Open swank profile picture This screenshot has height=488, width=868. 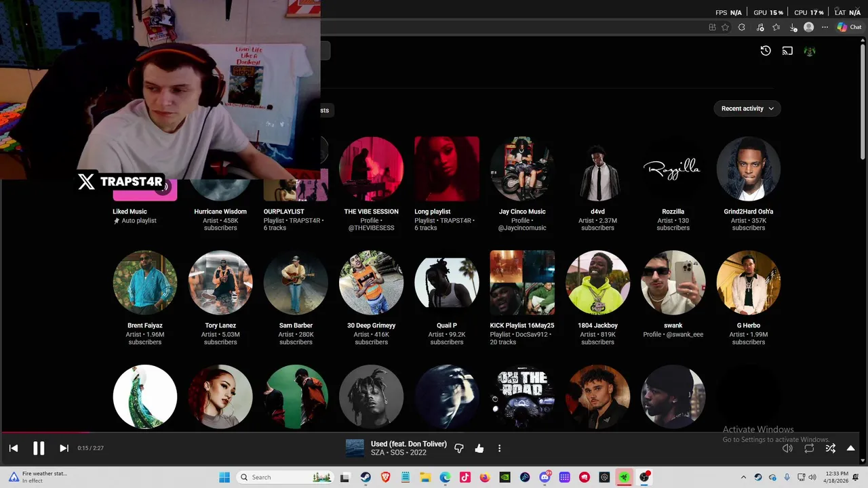[x=673, y=283]
